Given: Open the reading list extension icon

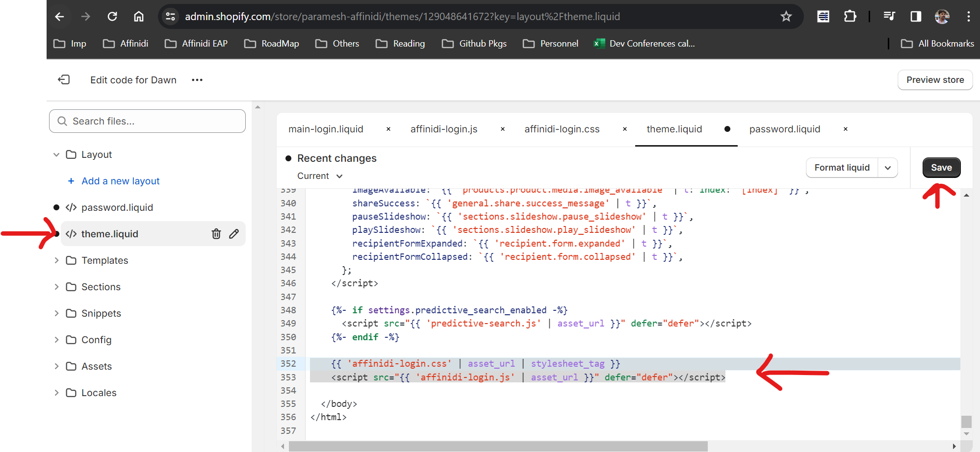Looking at the screenshot, I should (x=823, y=17).
